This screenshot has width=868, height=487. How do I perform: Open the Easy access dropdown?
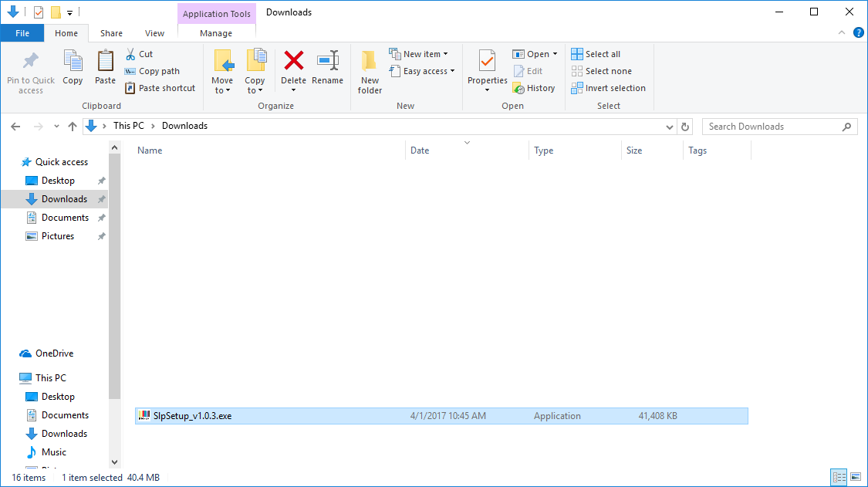(422, 71)
